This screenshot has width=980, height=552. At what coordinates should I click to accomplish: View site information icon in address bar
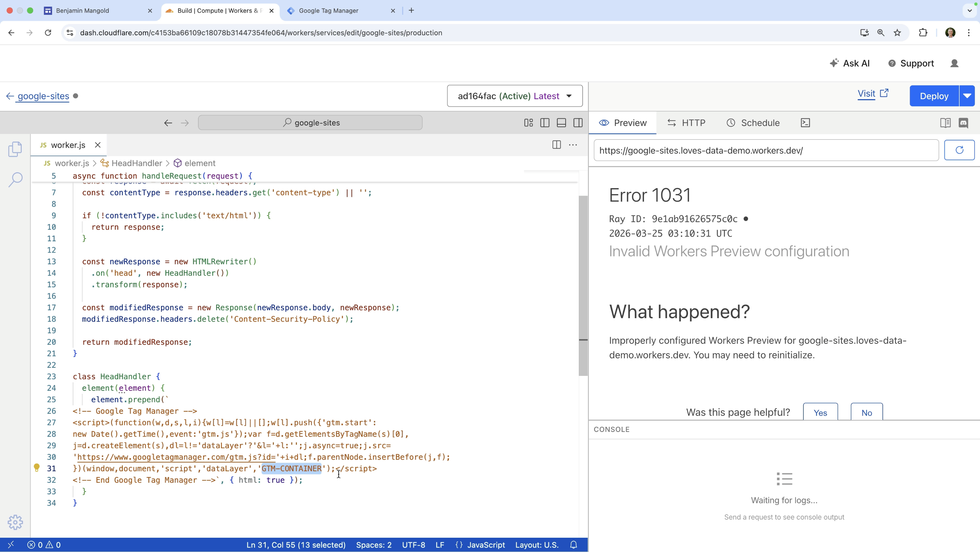pos(70,33)
